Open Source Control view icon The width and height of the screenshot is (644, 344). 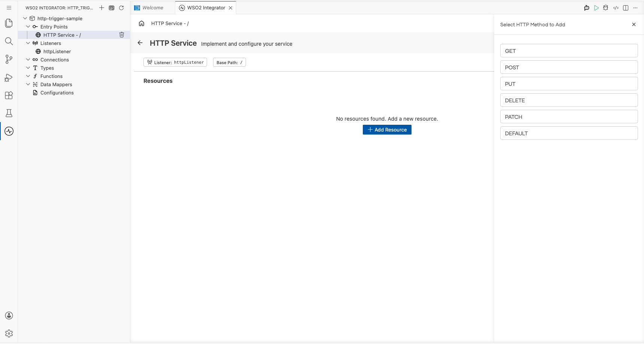tap(9, 59)
